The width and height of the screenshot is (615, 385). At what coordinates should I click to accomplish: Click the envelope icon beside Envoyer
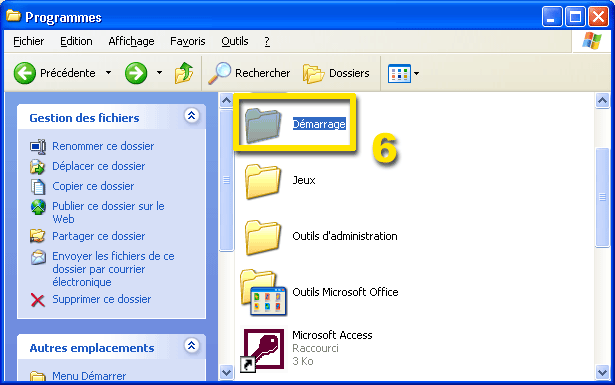pyautogui.click(x=38, y=257)
